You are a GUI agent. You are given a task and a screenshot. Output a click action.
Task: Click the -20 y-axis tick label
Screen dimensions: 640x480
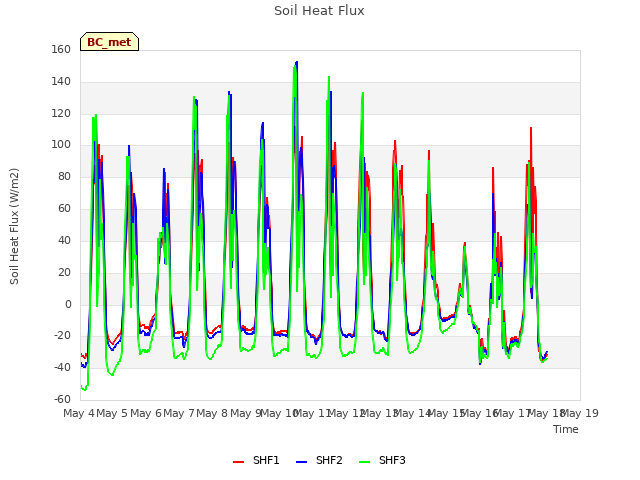62,336
